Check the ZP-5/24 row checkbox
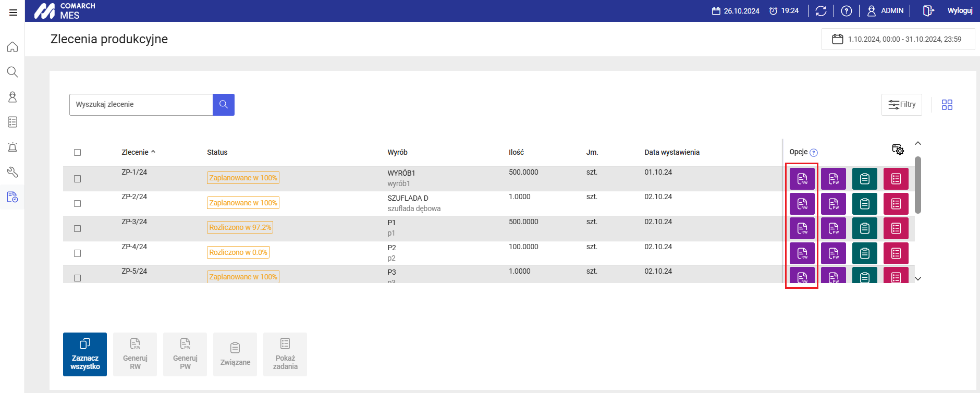This screenshot has width=980, height=393. point(77,278)
